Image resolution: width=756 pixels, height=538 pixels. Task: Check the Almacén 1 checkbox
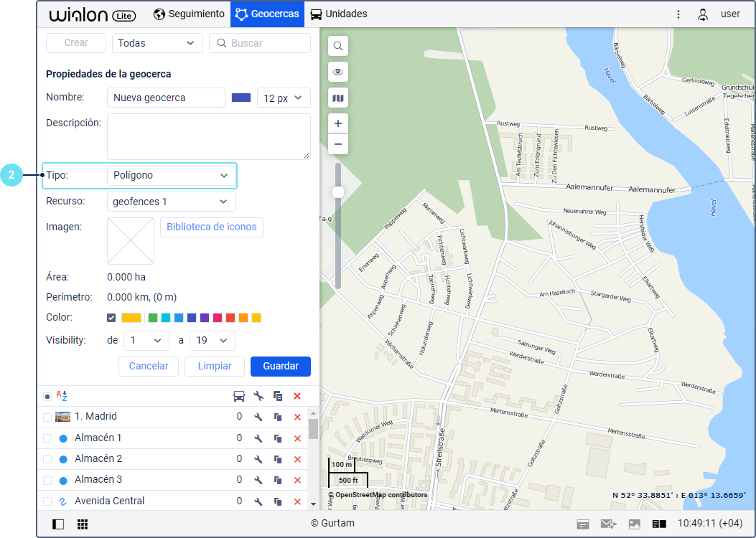click(x=47, y=438)
